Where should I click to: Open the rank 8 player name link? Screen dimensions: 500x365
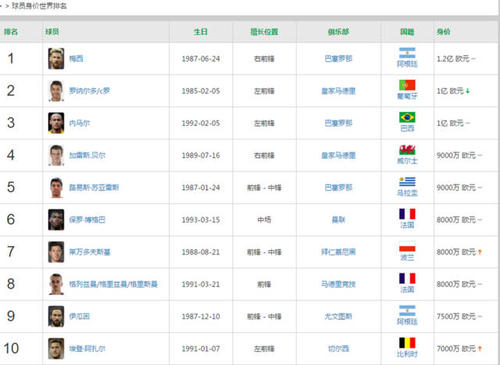click(x=113, y=284)
